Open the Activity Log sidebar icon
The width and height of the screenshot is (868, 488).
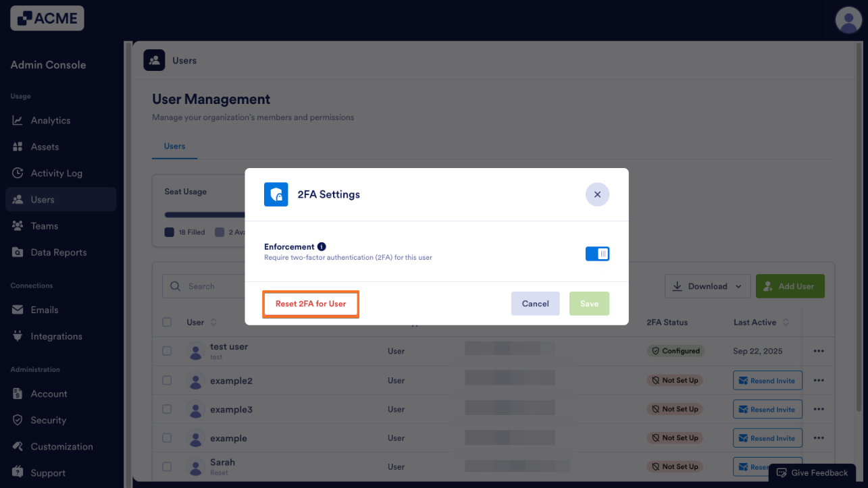(x=18, y=173)
